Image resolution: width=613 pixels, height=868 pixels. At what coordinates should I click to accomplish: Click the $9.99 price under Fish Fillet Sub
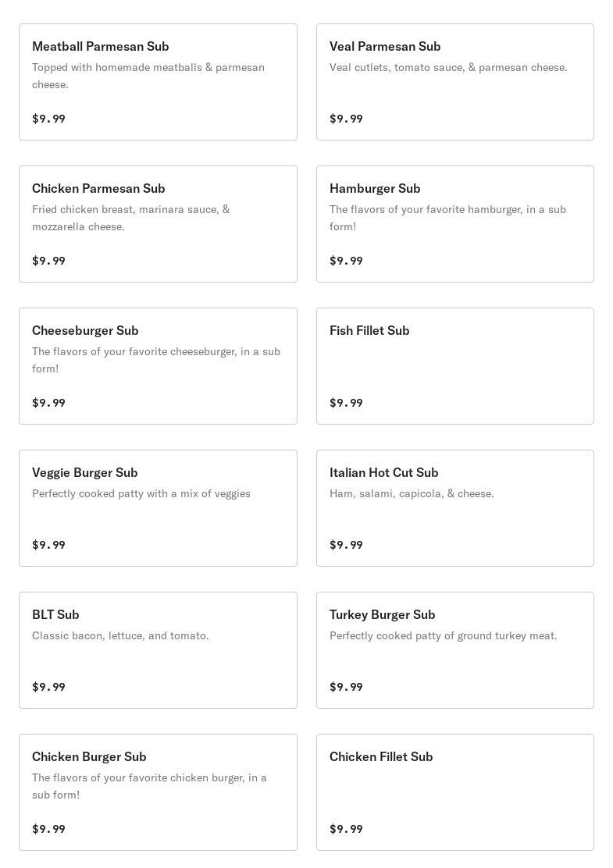[x=346, y=403]
